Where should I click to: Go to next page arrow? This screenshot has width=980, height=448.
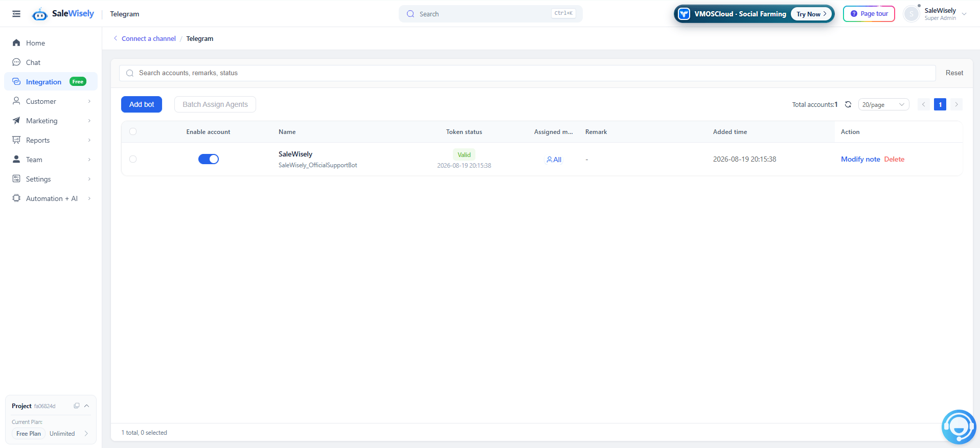[956, 104]
